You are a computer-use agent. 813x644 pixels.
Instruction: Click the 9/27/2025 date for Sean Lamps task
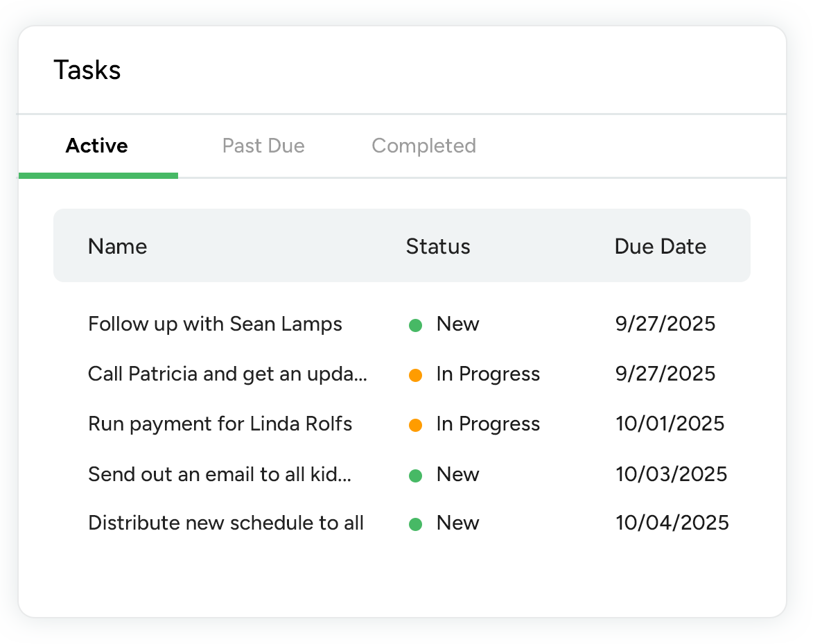(665, 324)
